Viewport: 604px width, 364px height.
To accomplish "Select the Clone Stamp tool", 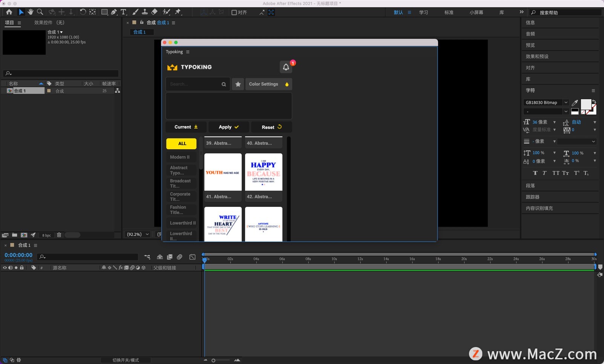I will 145,12.
